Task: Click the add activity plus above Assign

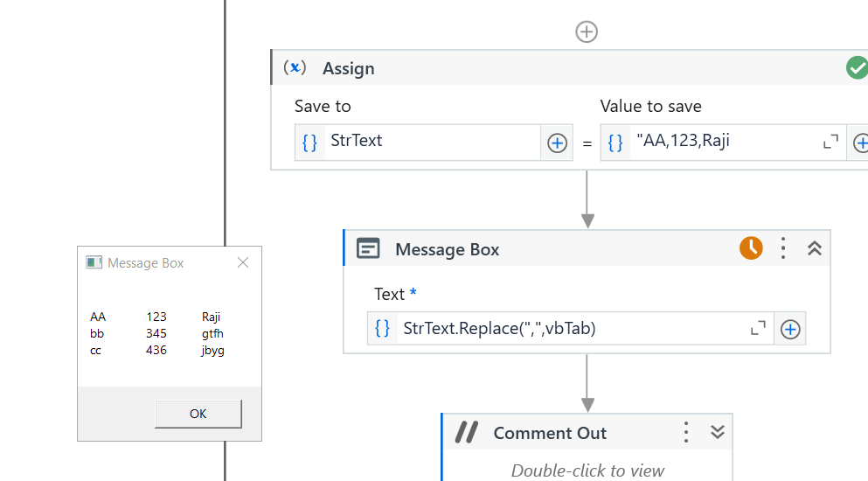Action: tap(587, 32)
